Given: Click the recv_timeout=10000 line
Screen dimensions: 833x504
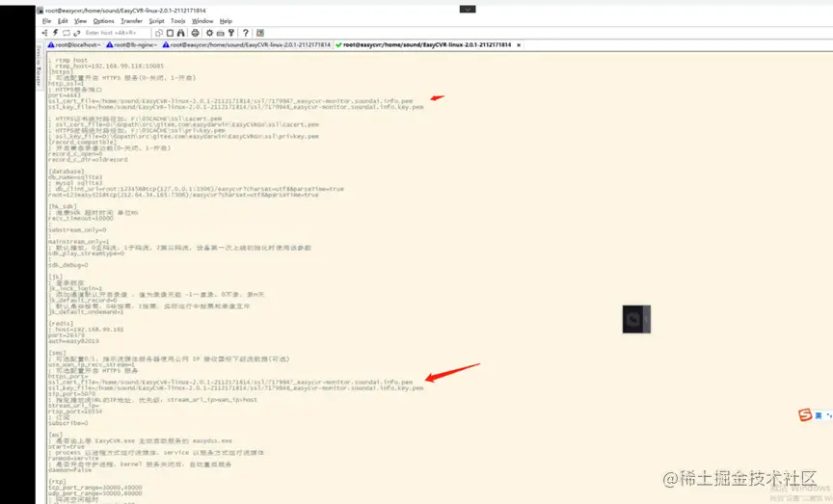Looking at the screenshot, I should pyautogui.click(x=81, y=219).
